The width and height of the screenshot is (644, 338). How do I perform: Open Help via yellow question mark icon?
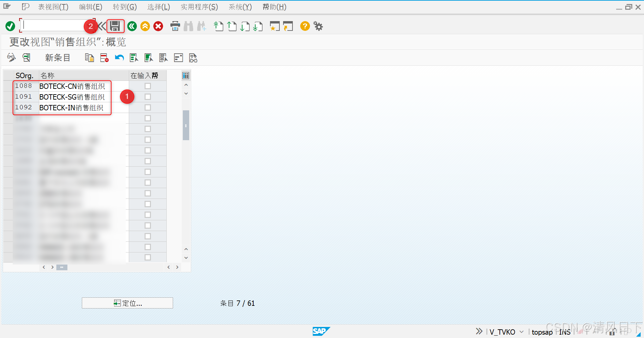pyautogui.click(x=305, y=26)
